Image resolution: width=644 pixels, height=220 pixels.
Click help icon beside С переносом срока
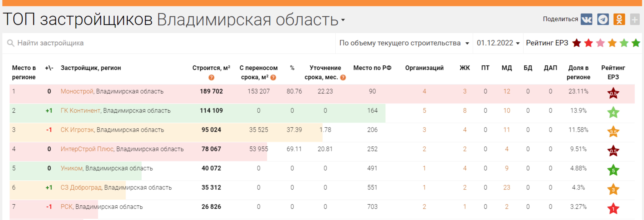click(x=273, y=78)
